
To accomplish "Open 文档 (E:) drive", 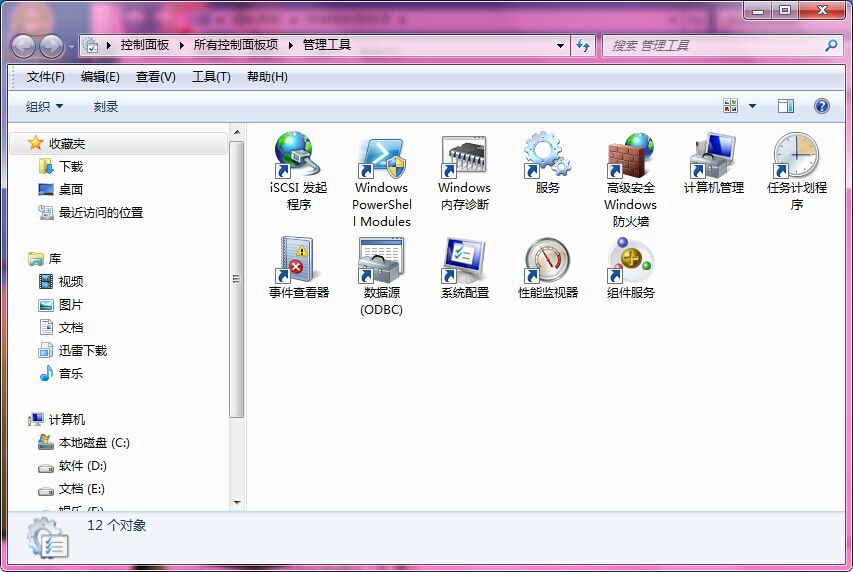I will pos(71,489).
